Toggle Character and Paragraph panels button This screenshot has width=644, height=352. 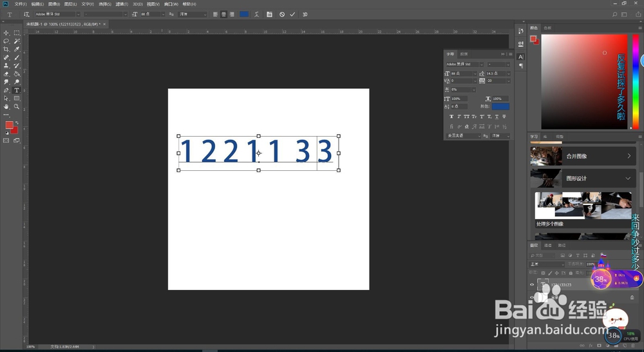(x=269, y=14)
